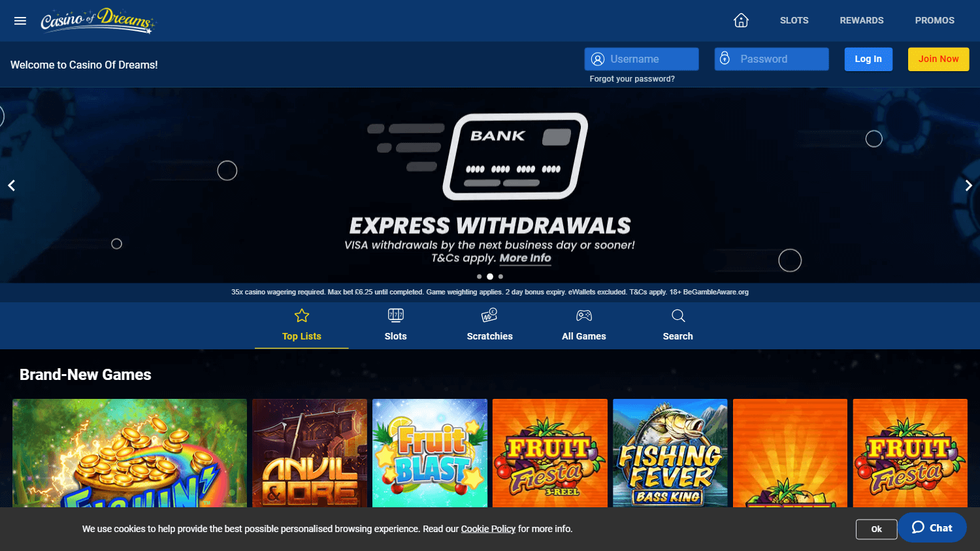Open game Search with the magnifier icon
The height and width of the screenshot is (551, 980).
coord(678,315)
